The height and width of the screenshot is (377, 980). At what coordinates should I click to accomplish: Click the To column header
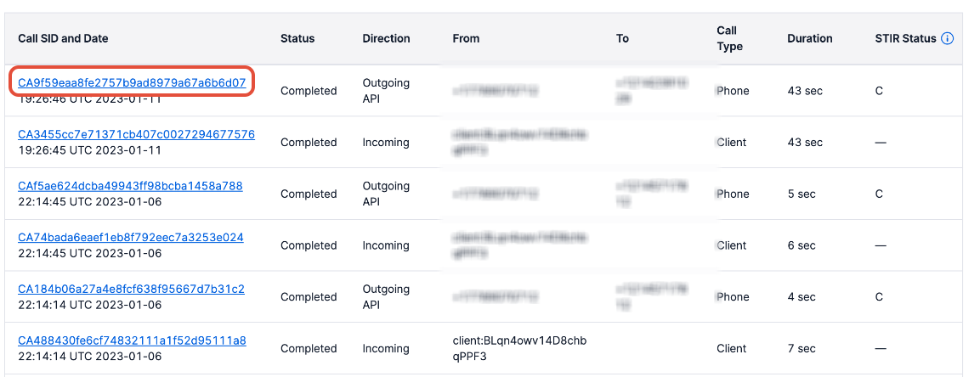tap(622, 39)
